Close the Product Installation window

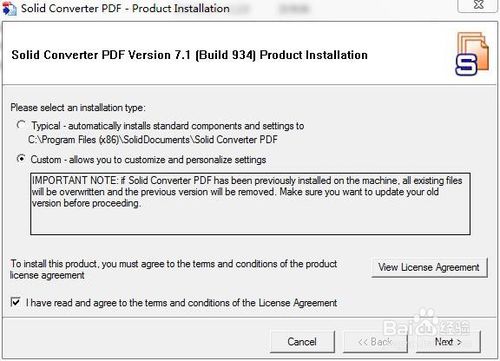(479, 5)
